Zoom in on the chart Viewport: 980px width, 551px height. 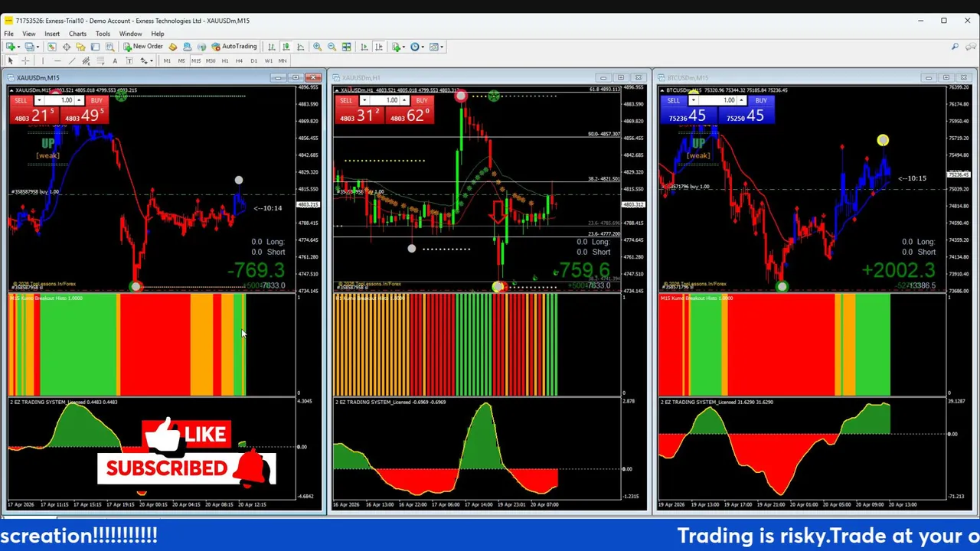point(317,47)
